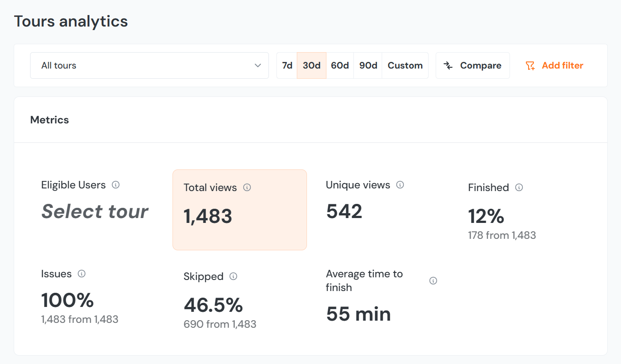This screenshot has width=621, height=364.
Task: Click info icon next to Eligible Users
Action: click(115, 185)
